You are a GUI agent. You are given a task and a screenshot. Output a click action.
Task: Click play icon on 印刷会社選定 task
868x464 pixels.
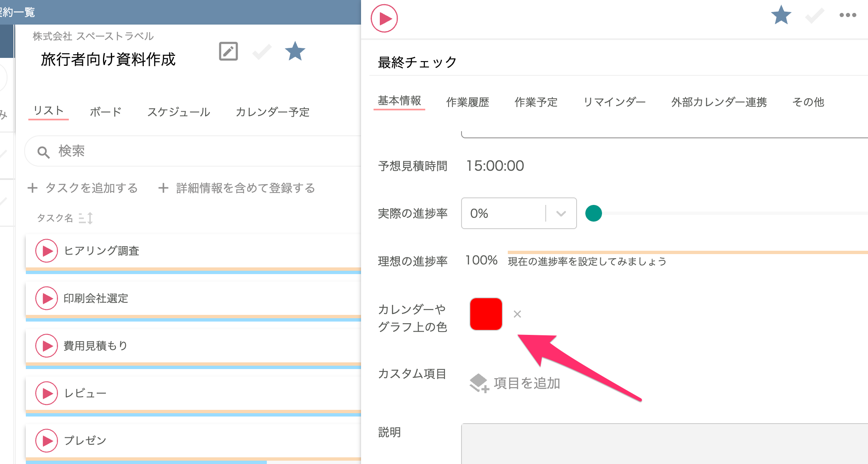click(46, 298)
